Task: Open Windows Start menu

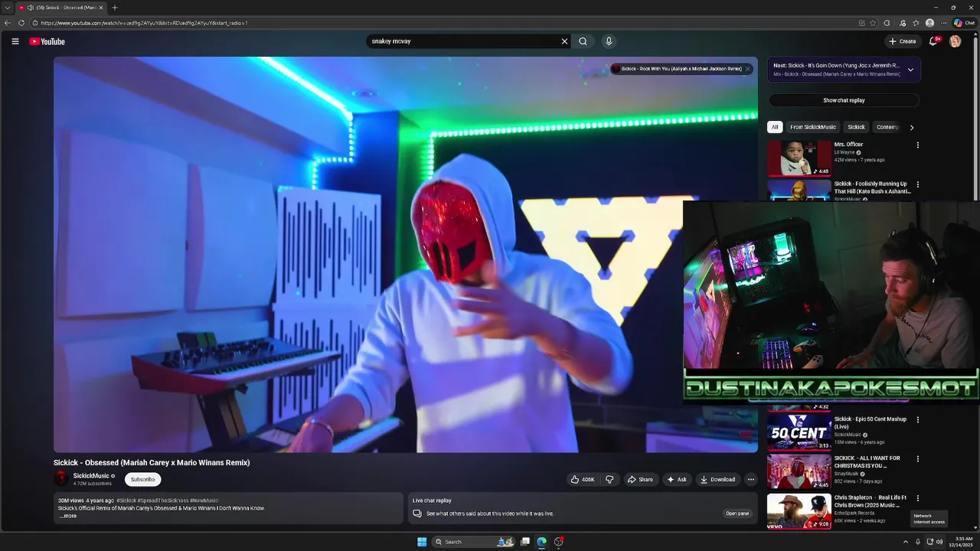Action: coord(422,542)
